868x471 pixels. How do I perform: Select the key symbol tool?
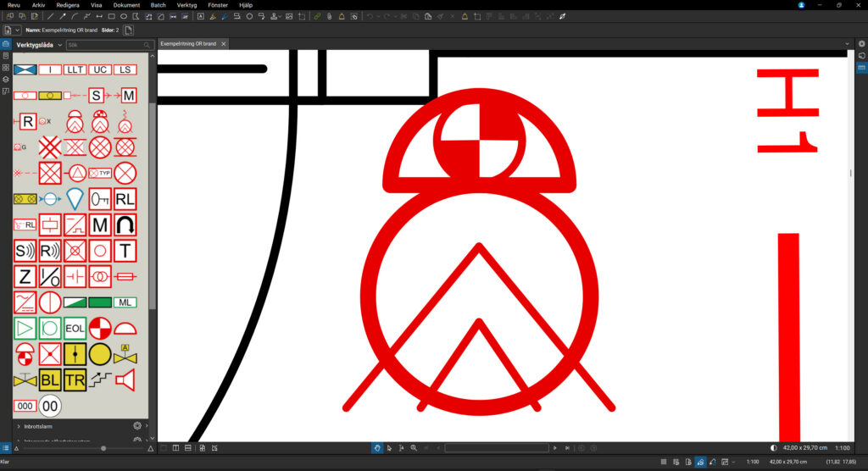click(100, 199)
